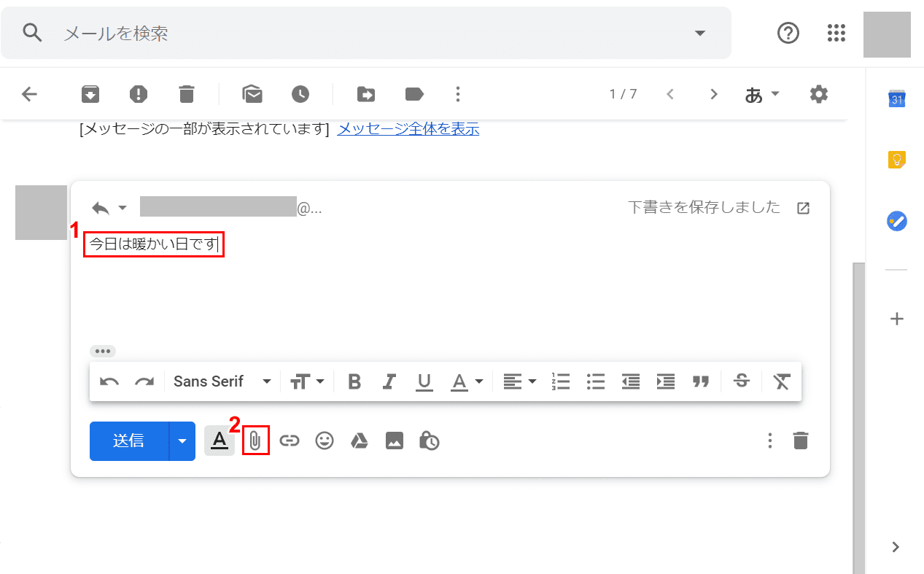924x574 pixels.
Task: Click the plus icon to get add-ons
Action: 898,319
